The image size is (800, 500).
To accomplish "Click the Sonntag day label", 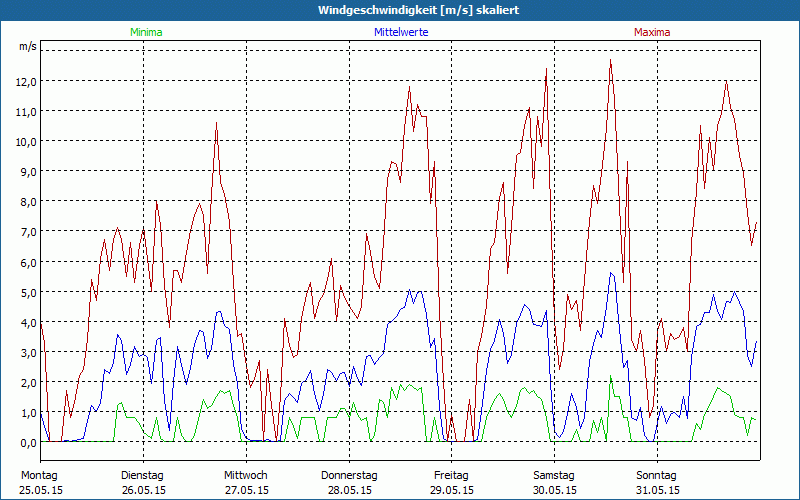I will pos(656,476).
